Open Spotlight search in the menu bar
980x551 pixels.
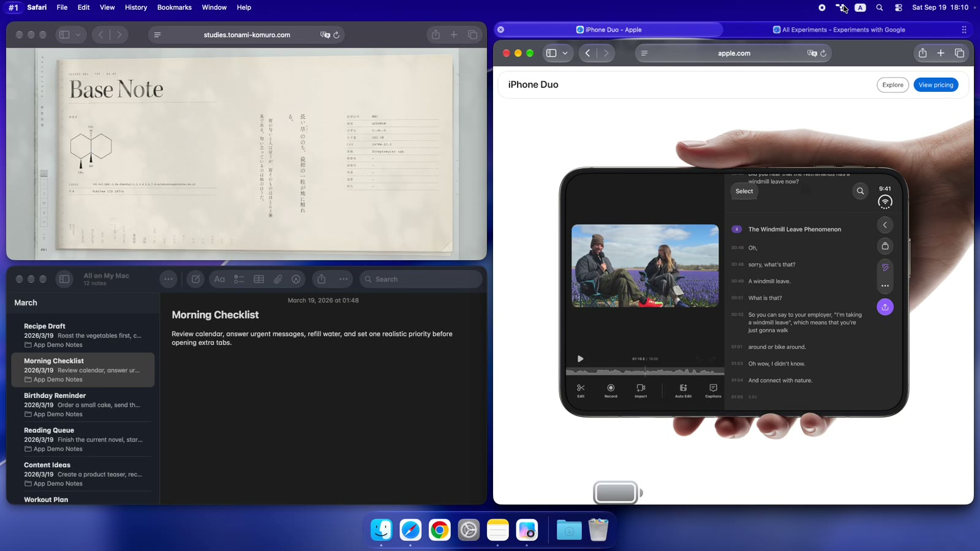point(880,7)
